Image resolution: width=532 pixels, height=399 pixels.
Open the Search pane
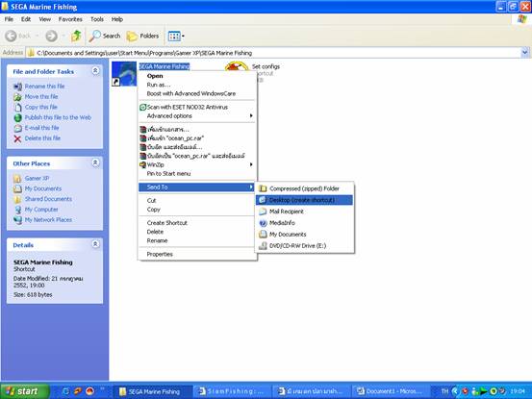click(x=105, y=36)
